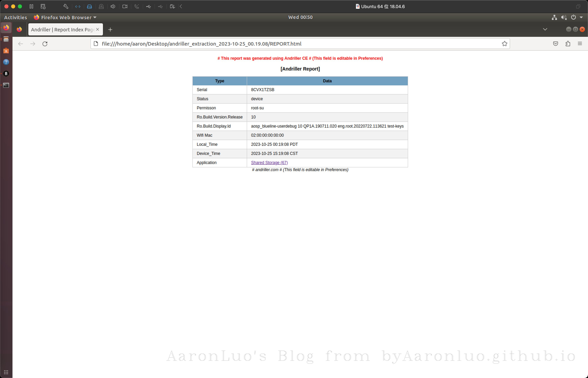Open Help from the Ubuntu dock

coord(6,62)
